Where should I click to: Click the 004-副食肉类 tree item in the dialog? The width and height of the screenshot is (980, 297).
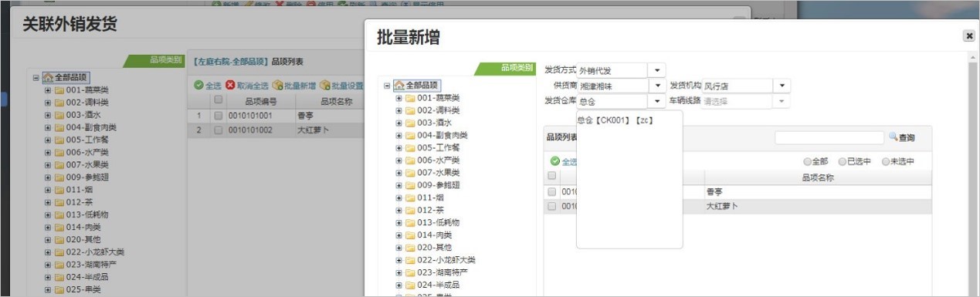coord(443,135)
